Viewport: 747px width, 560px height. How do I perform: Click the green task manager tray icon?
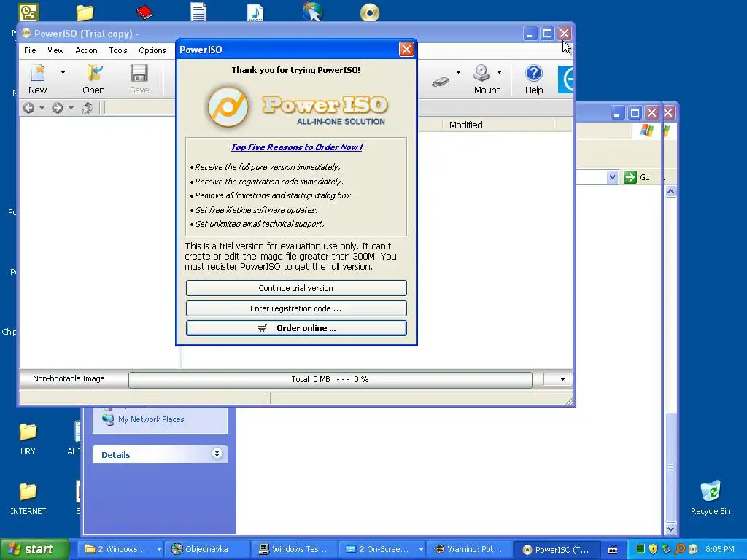coord(640,549)
